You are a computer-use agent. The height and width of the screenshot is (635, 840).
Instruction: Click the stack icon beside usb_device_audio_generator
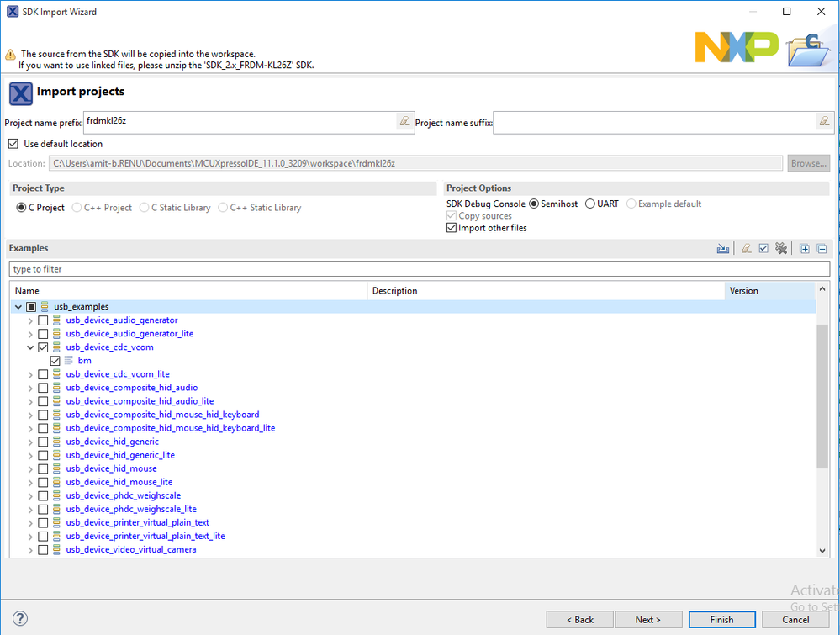56,320
